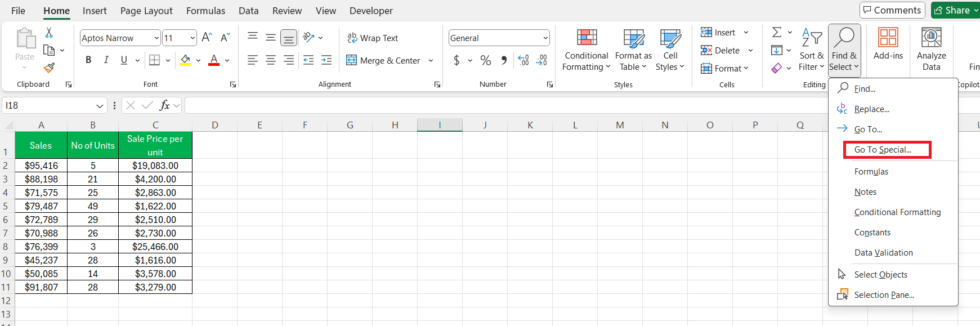Open the Insert ribbon tab

click(x=95, y=11)
